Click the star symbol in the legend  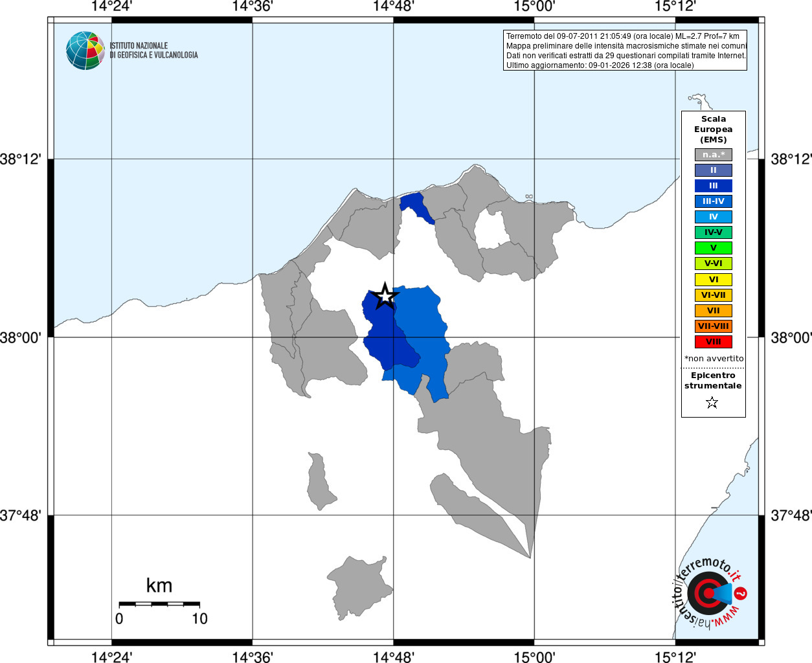tap(712, 403)
